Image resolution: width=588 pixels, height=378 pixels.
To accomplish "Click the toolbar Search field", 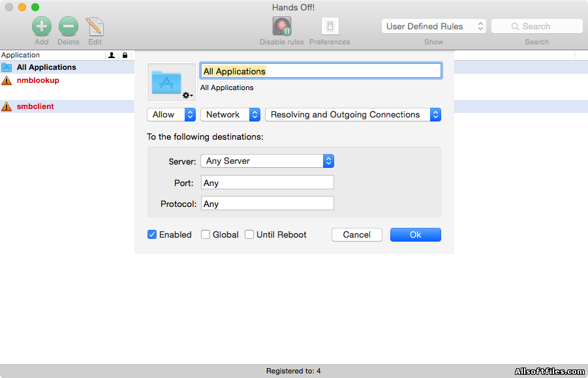I will point(536,26).
